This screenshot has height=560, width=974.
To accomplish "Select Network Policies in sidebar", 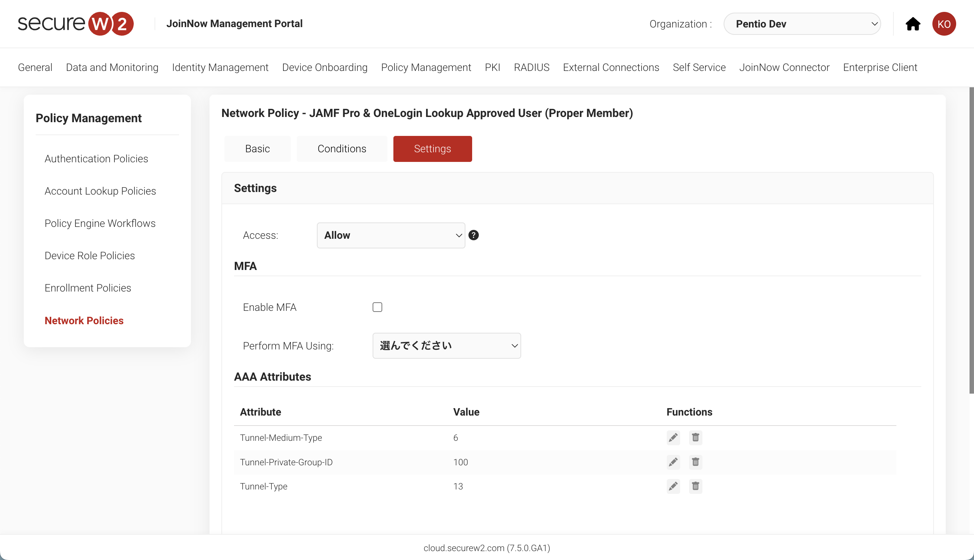I will click(84, 320).
